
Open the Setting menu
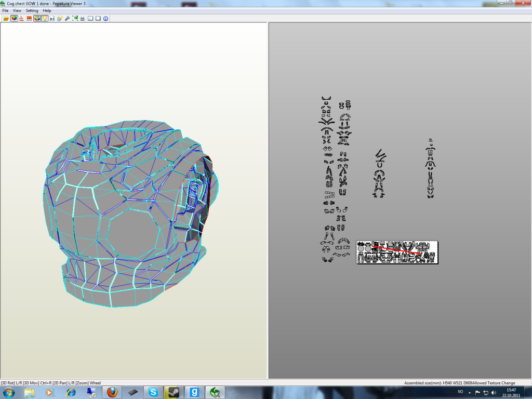32,10
